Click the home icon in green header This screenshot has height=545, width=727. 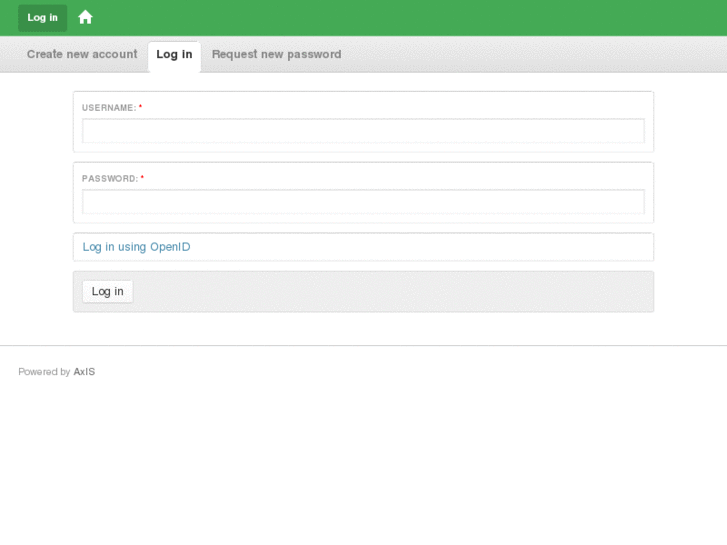coord(85,18)
